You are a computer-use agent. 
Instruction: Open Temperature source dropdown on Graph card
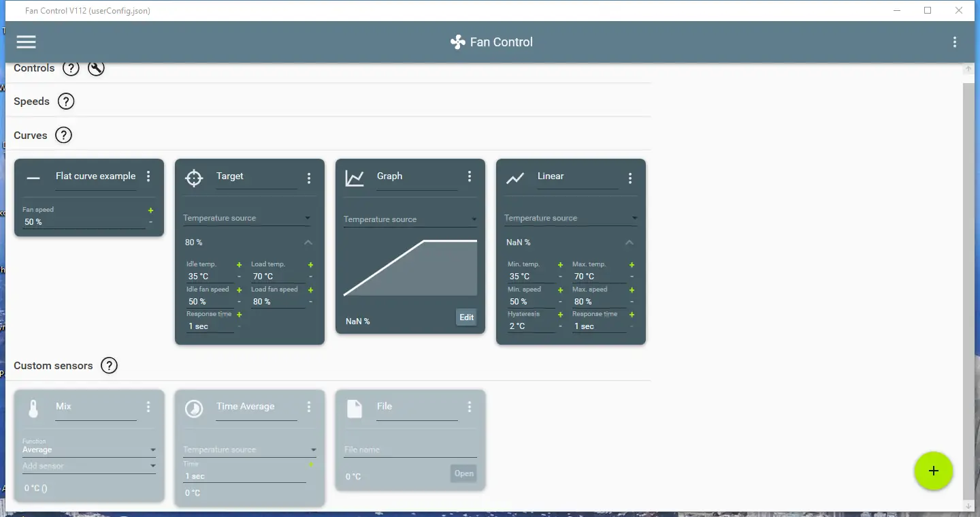[x=410, y=219]
